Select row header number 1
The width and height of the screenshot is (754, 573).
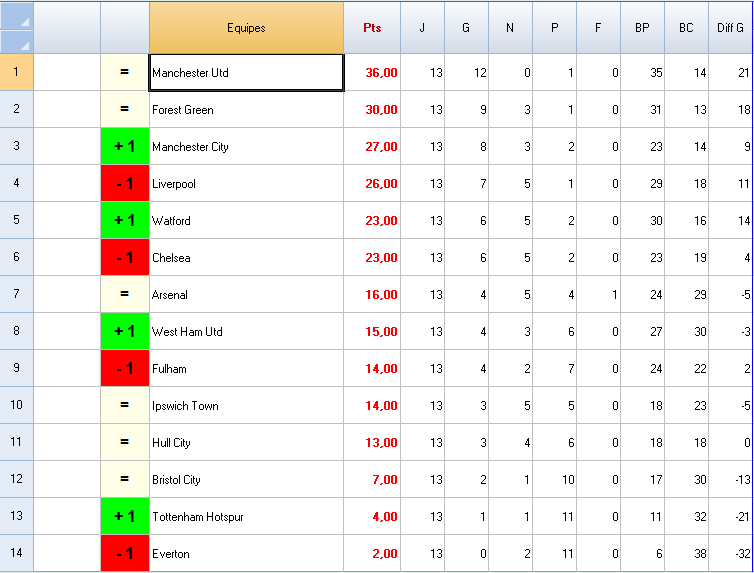tap(17, 73)
